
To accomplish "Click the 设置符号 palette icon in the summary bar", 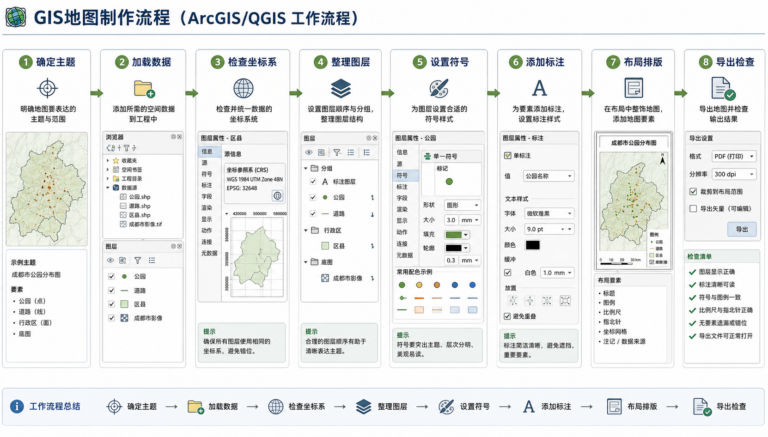I will pyautogui.click(x=446, y=407).
